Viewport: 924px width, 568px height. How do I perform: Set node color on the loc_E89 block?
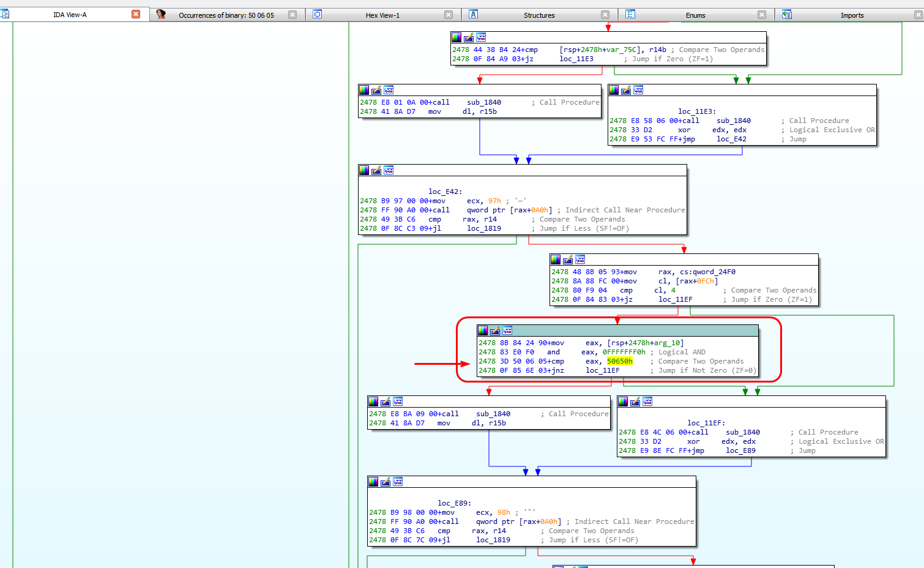click(x=373, y=482)
